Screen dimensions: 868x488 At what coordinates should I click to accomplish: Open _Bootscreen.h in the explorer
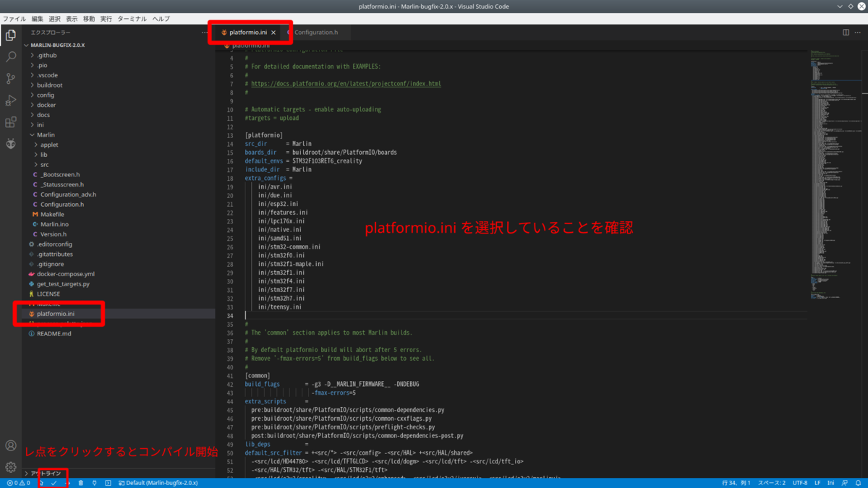tap(119, 174)
